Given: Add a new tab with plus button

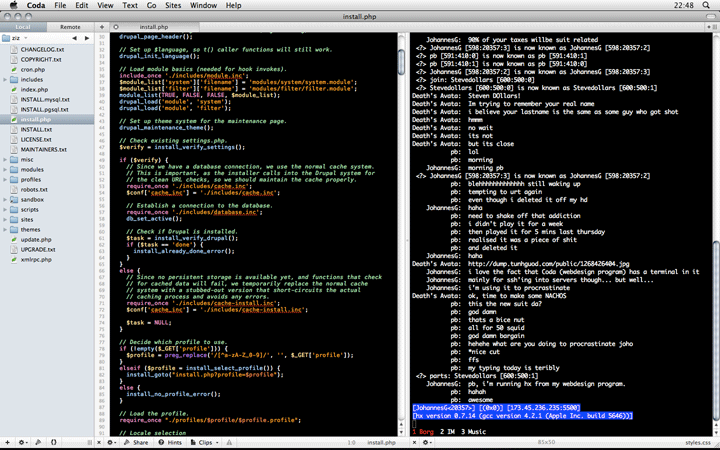Looking at the screenshot, I should (102, 27).
